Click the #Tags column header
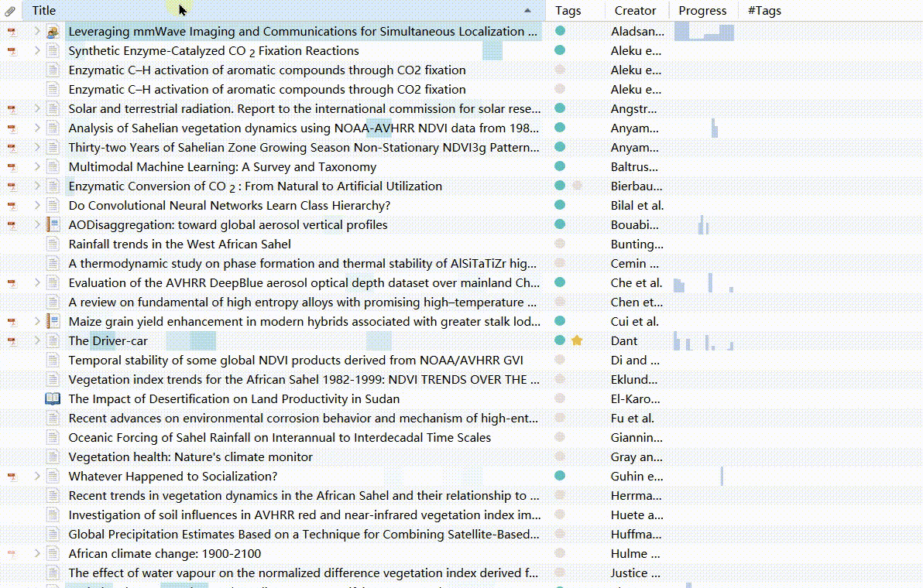The width and height of the screenshot is (923, 588). [764, 11]
